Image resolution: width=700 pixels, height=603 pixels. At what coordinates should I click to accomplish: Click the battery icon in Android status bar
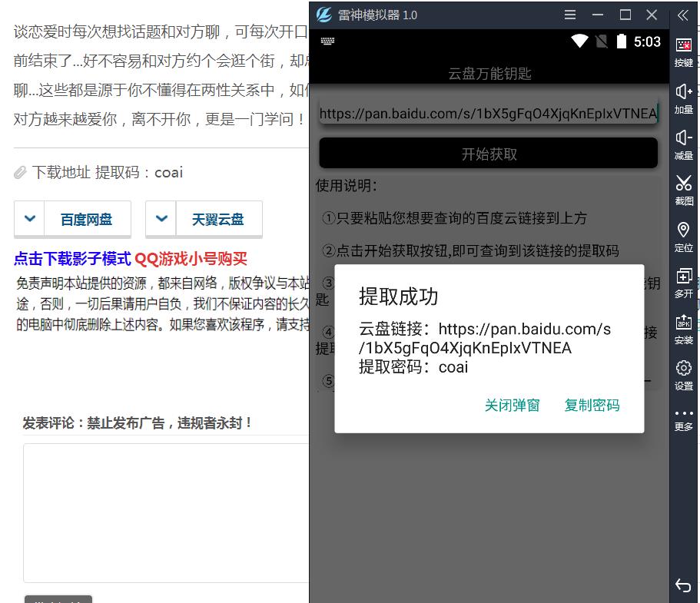tap(621, 41)
